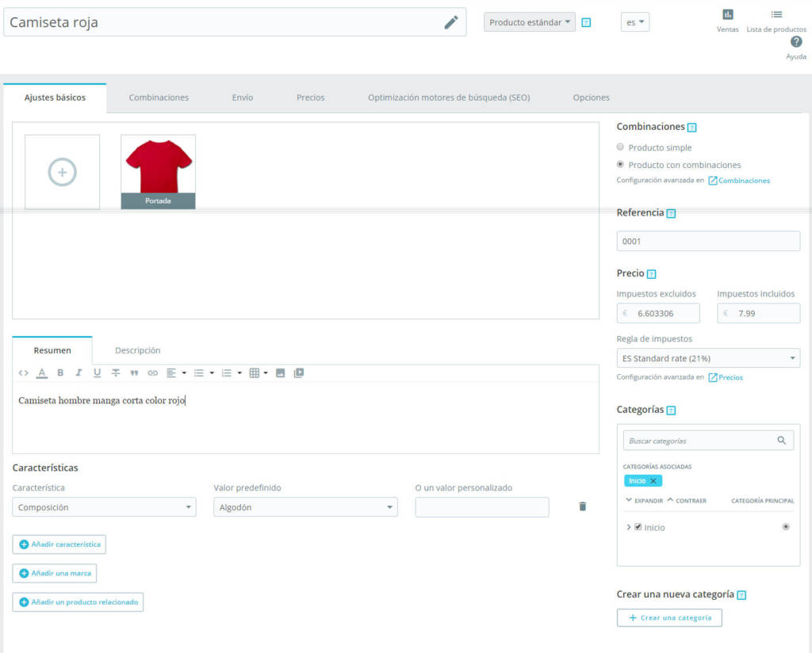
Task: Click Añadir una marca button
Action: tap(55, 573)
